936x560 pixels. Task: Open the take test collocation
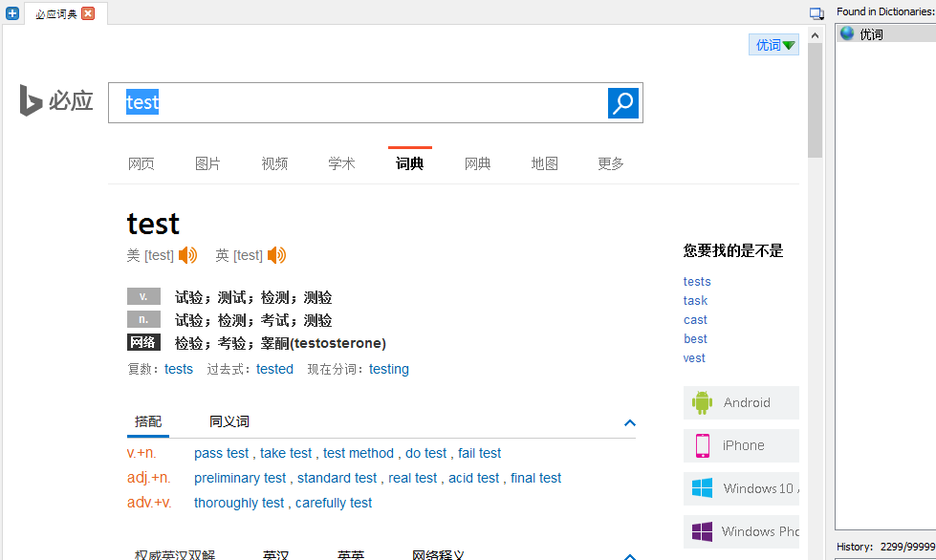click(286, 453)
